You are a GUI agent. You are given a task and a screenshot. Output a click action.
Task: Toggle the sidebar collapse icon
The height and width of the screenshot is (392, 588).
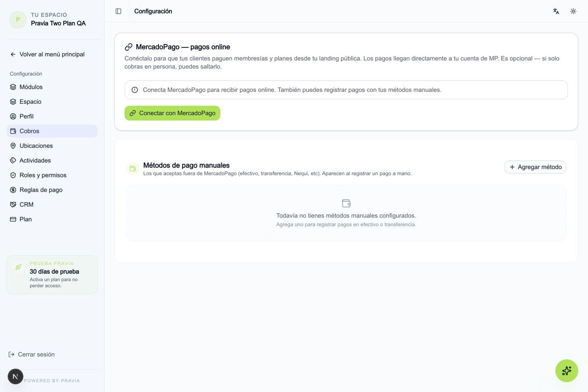pos(118,11)
